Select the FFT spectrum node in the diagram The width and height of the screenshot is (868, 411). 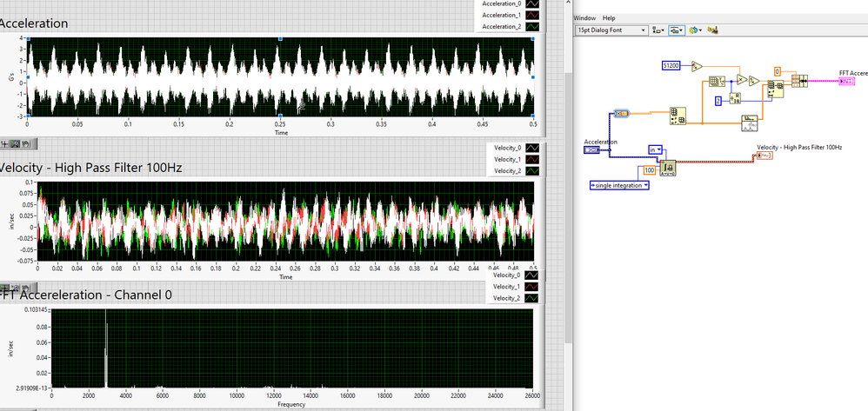(x=750, y=123)
